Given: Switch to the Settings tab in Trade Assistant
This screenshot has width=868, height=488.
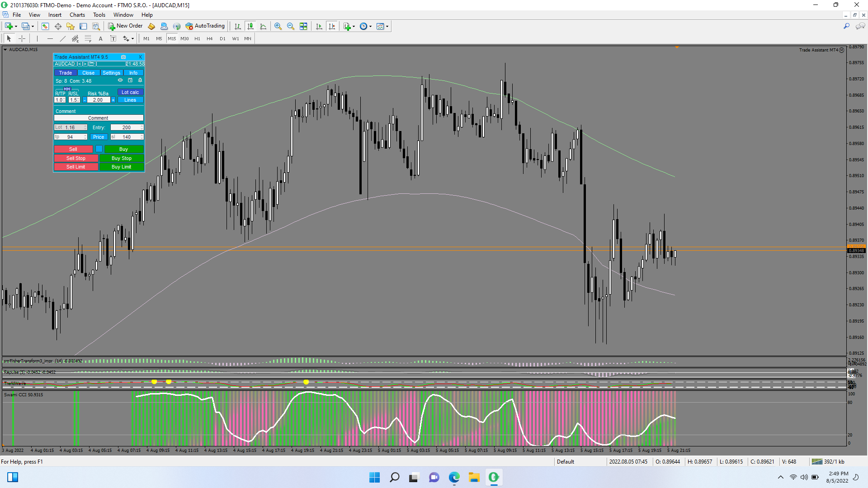Looking at the screenshot, I should (111, 73).
